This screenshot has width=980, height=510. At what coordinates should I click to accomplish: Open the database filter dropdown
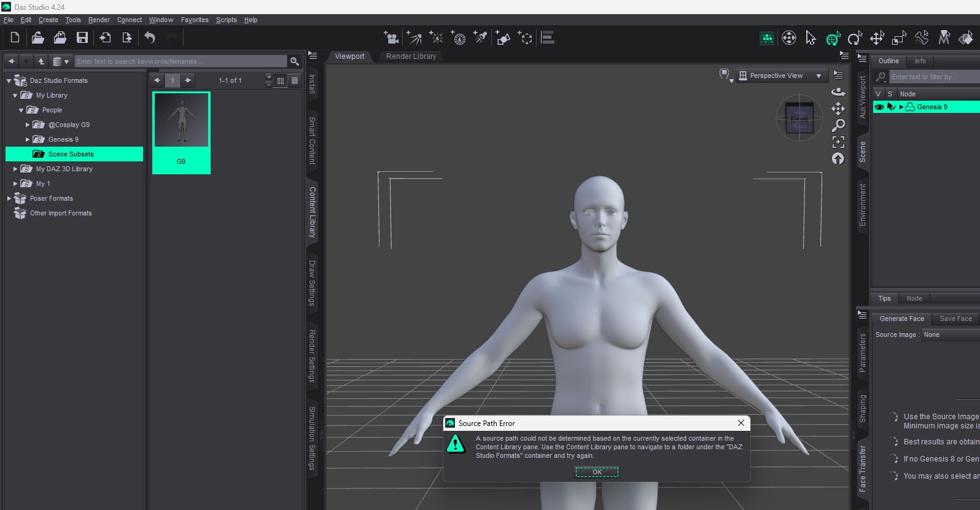click(60, 61)
